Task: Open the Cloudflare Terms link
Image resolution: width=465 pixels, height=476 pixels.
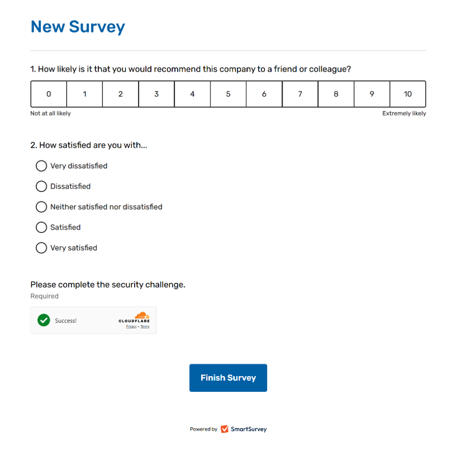Action: pyautogui.click(x=145, y=327)
